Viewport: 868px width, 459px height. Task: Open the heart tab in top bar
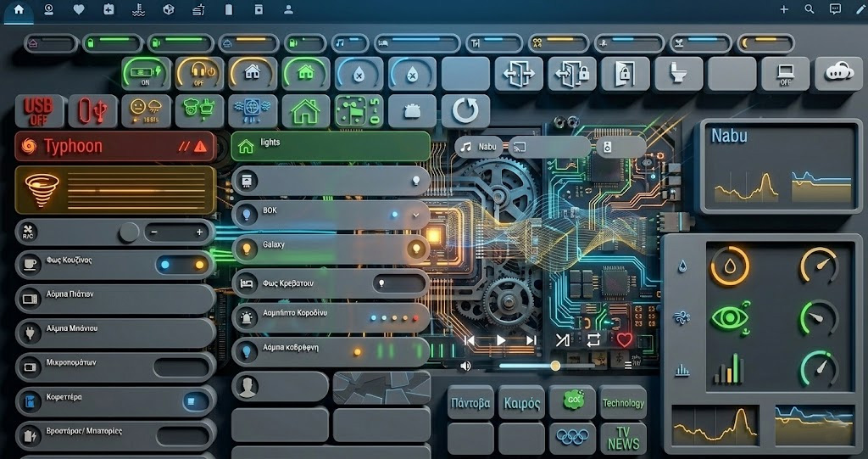coord(79,9)
